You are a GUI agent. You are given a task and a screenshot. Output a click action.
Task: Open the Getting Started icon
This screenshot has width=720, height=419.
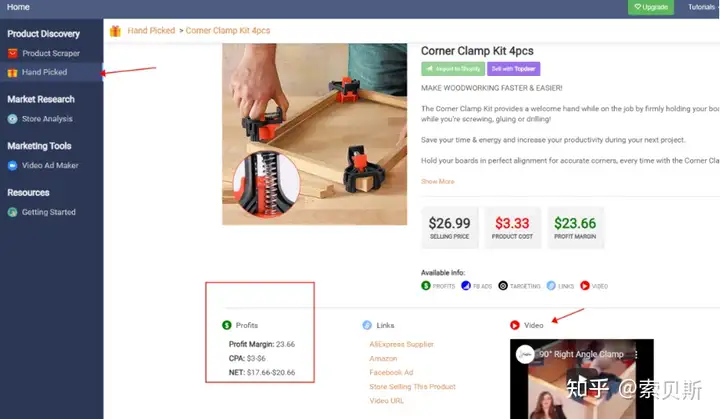12,212
